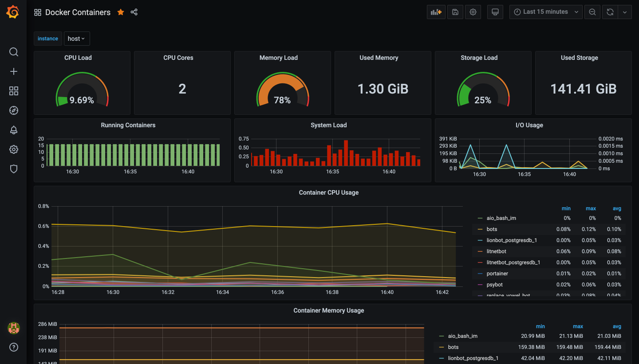639x364 pixels.
Task: Expand the host instance dropdown
Action: tap(77, 39)
